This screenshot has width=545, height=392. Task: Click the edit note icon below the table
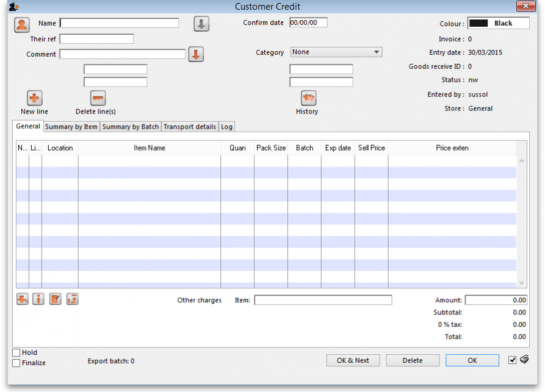56,299
